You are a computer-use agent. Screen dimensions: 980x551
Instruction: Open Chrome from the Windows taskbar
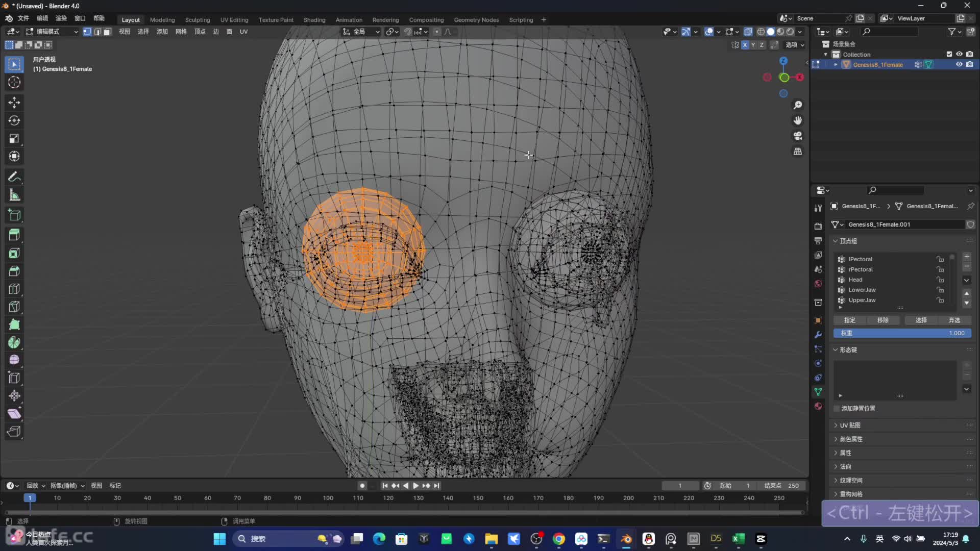559,539
